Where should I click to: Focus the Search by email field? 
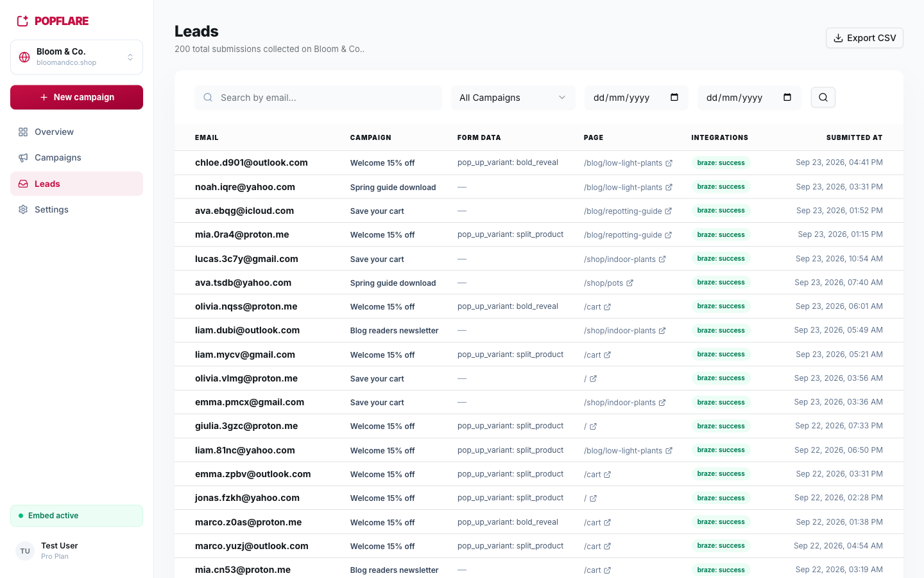[x=318, y=98]
